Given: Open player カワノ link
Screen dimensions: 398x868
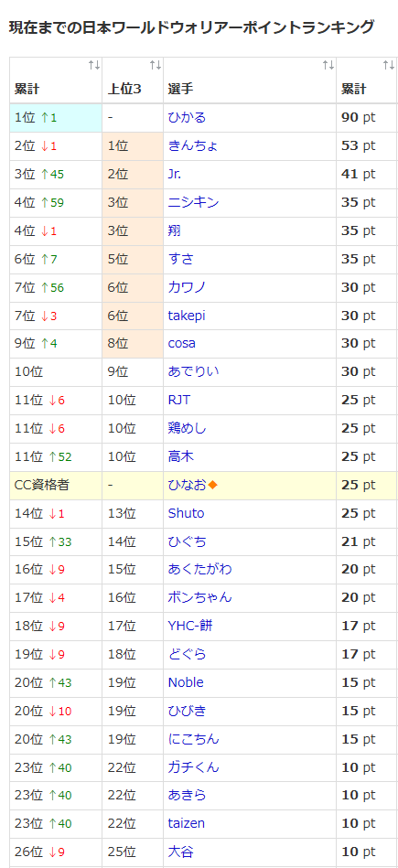Looking at the screenshot, I should pyautogui.click(x=187, y=287).
